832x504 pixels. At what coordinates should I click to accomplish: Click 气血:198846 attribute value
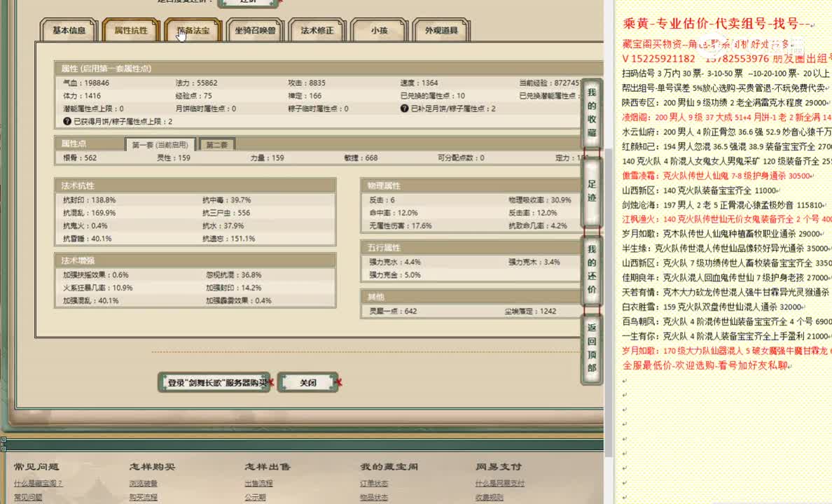click(x=86, y=83)
